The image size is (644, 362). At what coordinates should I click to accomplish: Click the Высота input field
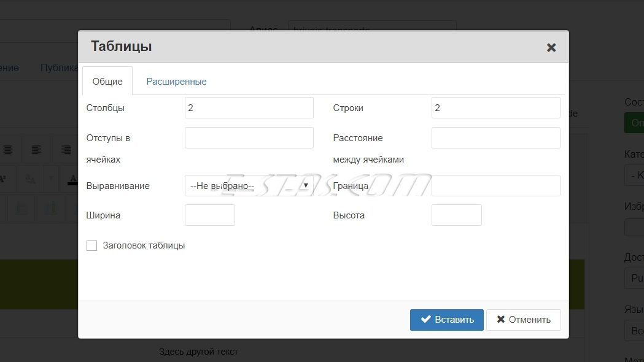[457, 215]
